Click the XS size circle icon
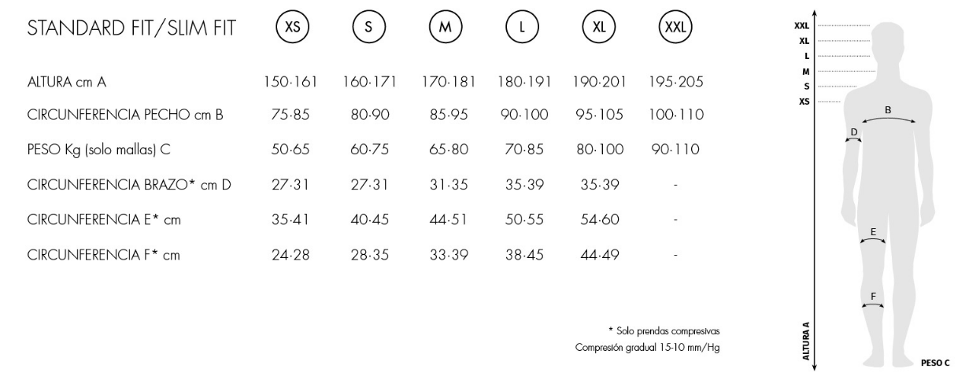Image resolution: width=980 pixels, height=380 pixels. (x=293, y=28)
